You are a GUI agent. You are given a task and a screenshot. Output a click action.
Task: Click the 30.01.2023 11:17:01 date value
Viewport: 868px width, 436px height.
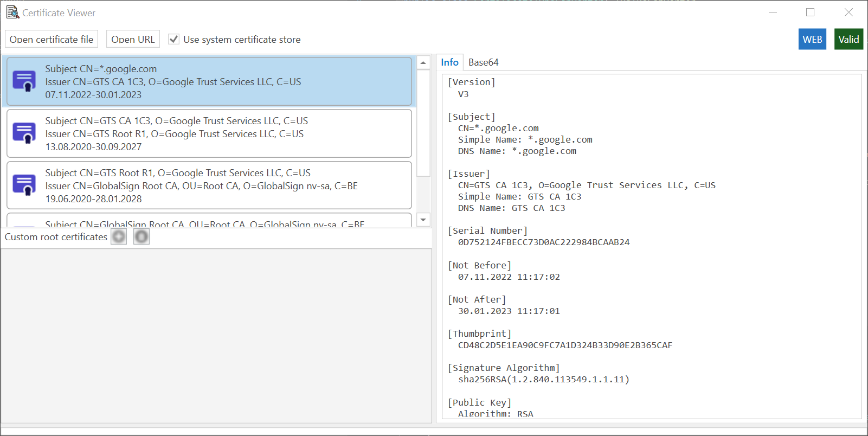509,311
